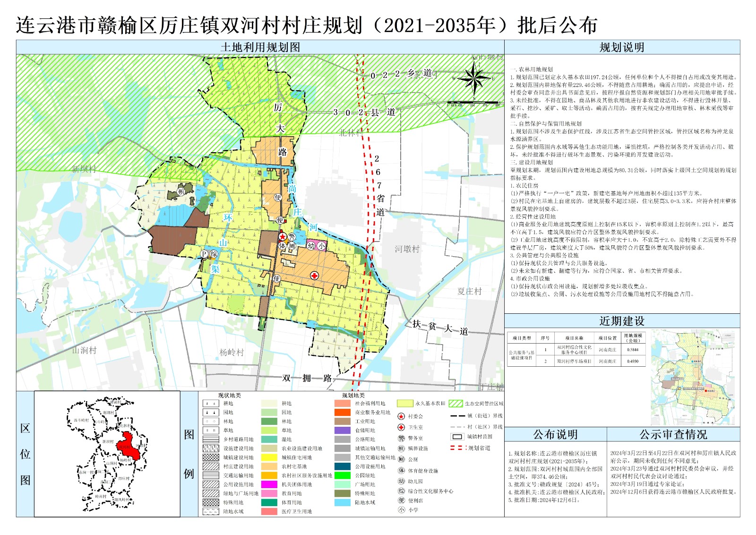
Task: Click the 便利店 legend icon
Action: 401,500
